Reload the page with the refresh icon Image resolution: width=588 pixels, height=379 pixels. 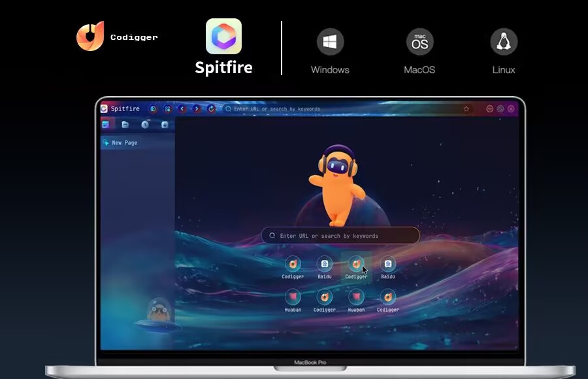click(211, 109)
